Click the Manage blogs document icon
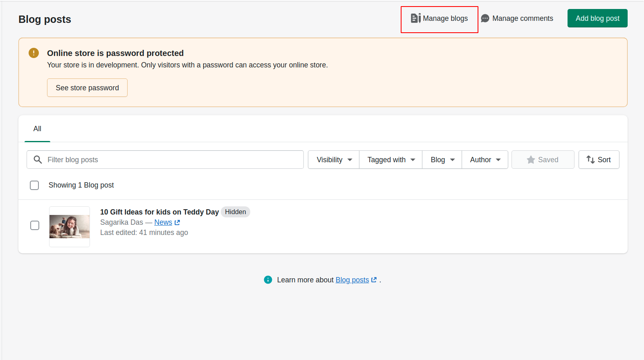Viewport: 644px width, 360px height. [415, 18]
